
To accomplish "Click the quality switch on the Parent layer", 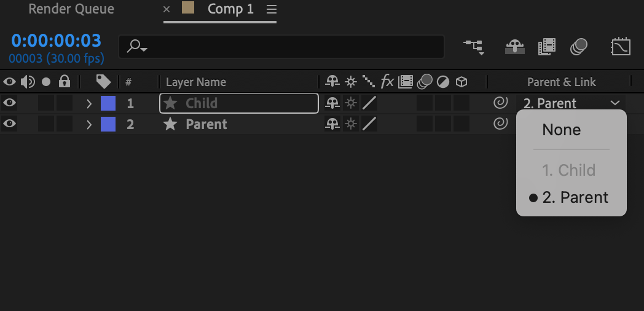I will (x=369, y=124).
